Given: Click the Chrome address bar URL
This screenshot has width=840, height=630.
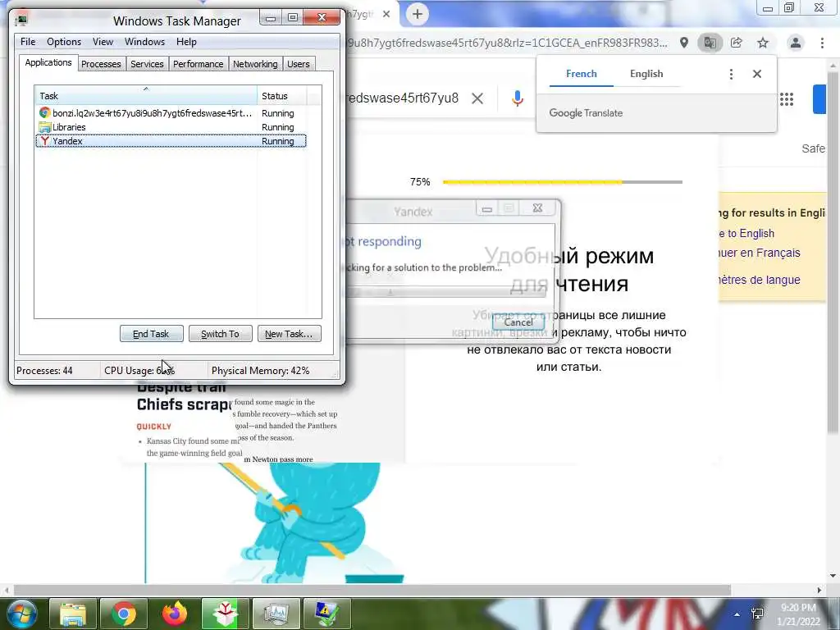Looking at the screenshot, I should tap(507, 43).
